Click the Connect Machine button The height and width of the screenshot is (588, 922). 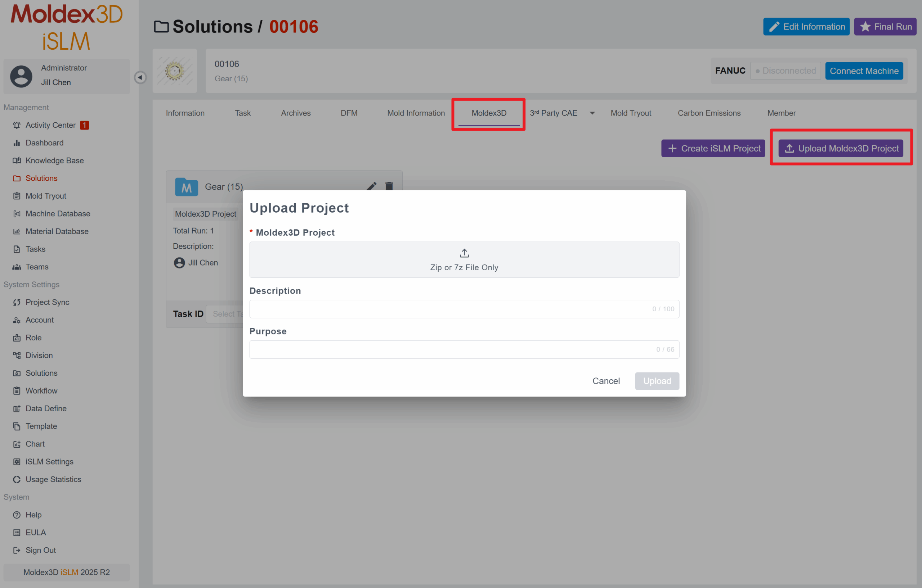(864, 71)
